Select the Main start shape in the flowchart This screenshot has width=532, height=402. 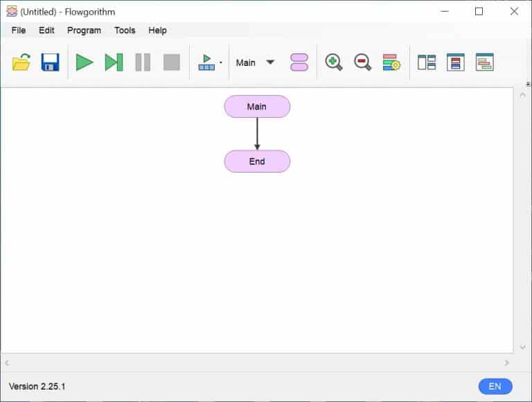(x=257, y=107)
